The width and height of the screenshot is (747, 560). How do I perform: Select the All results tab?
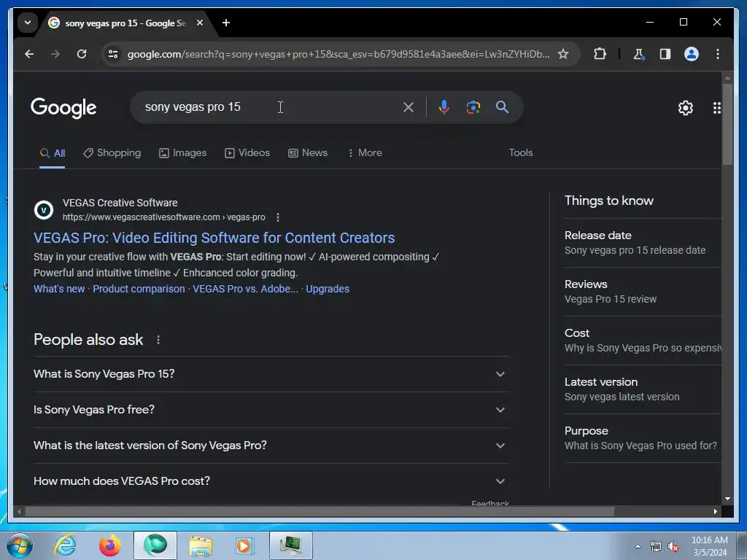53,153
